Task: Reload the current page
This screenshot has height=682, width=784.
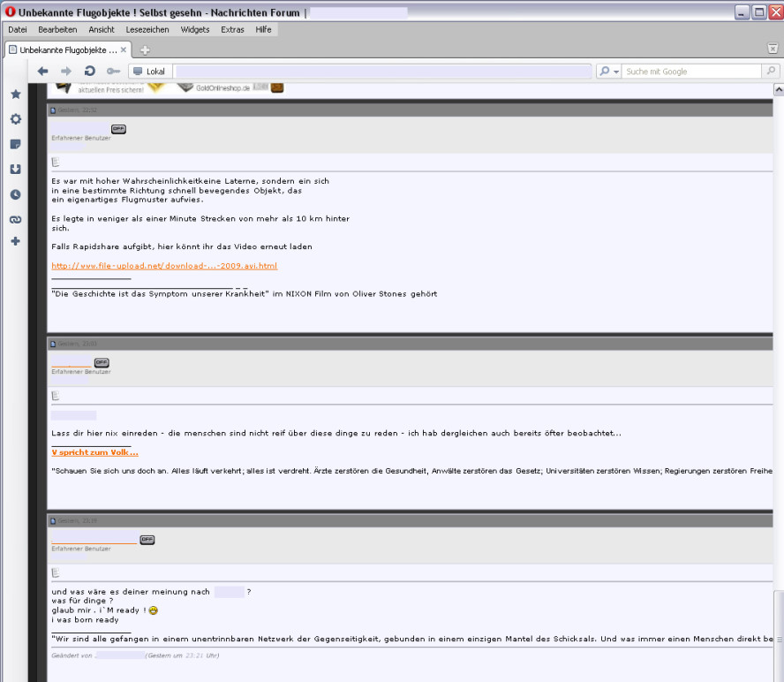Action: (89, 71)
